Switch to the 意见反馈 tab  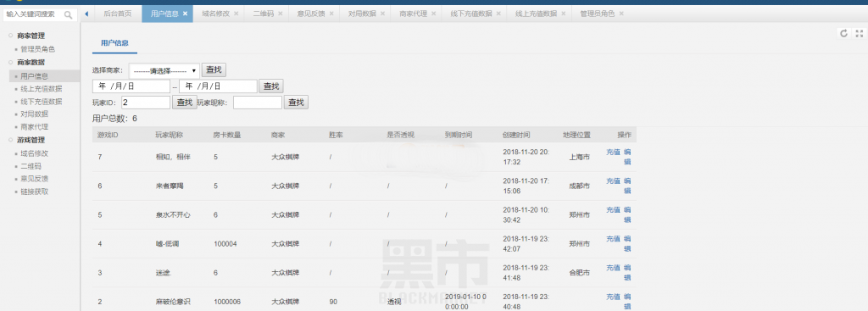[310, 14]
